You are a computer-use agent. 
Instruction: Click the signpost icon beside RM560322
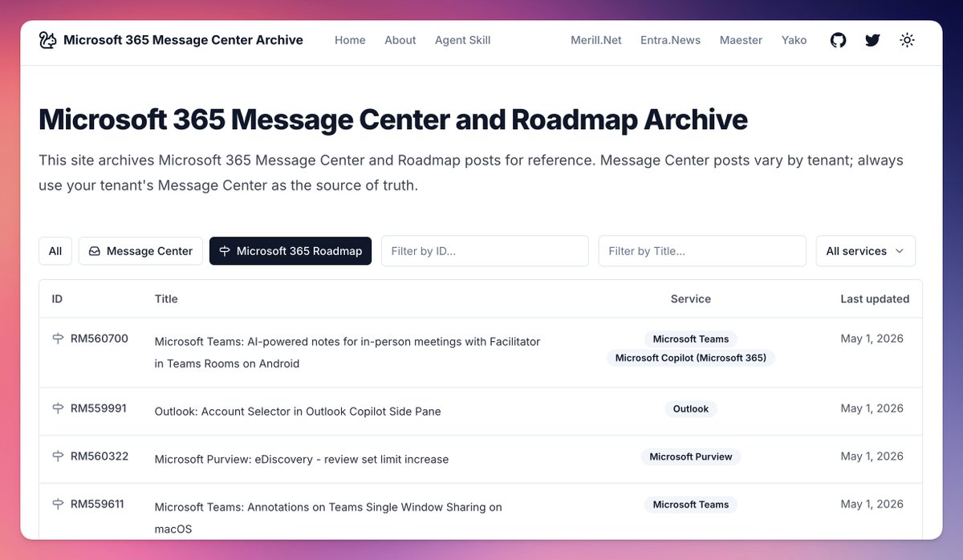(58, 457)
